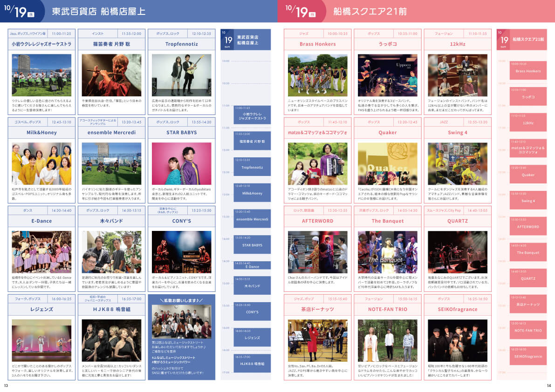Open the レジェンズ card title
The width and height of the screenshot is (555, 392).
[41, 309]
